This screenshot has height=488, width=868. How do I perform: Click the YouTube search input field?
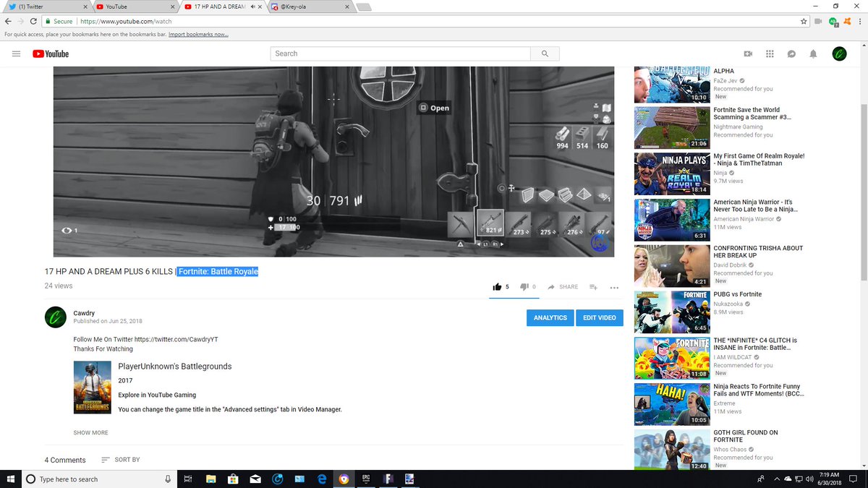click(x=400, y=53)
